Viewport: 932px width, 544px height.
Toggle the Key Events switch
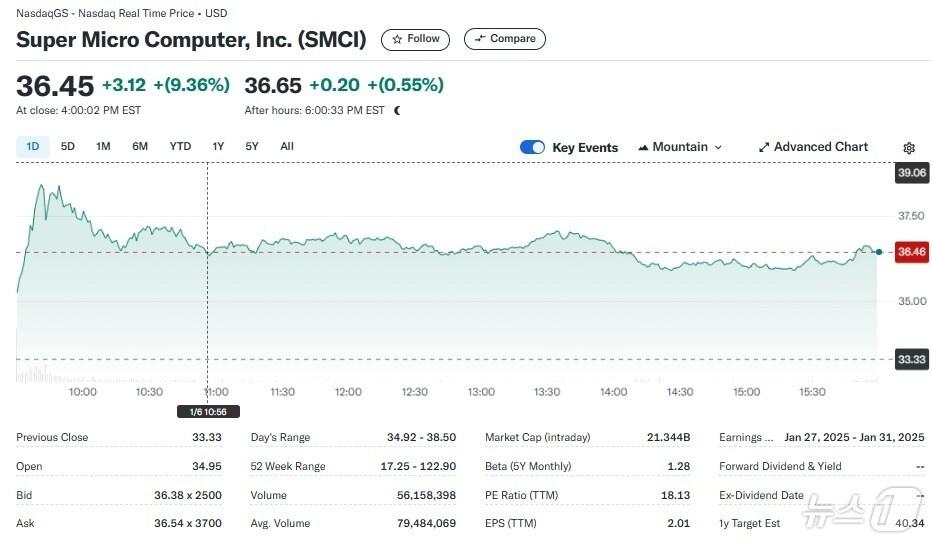coord(532,147)
